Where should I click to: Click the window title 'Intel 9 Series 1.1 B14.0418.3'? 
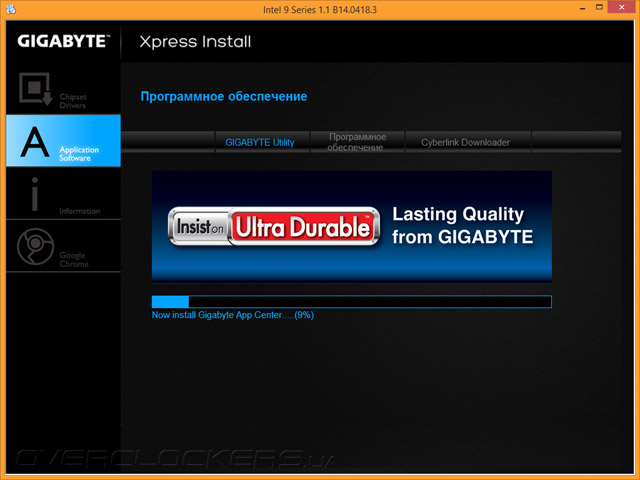[320, 10]
